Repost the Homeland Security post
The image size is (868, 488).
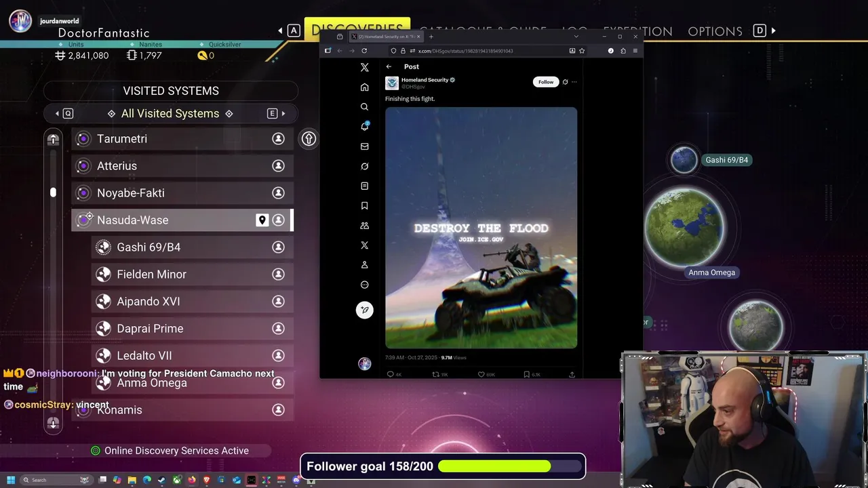pos(437,374)
